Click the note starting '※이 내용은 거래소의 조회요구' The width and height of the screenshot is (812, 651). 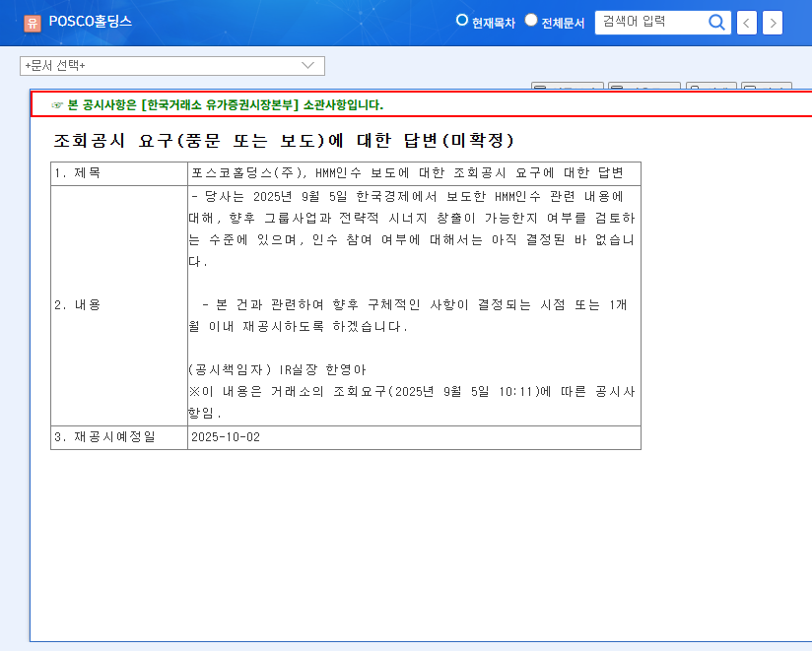pyautogui.click(x=412, y=402)
